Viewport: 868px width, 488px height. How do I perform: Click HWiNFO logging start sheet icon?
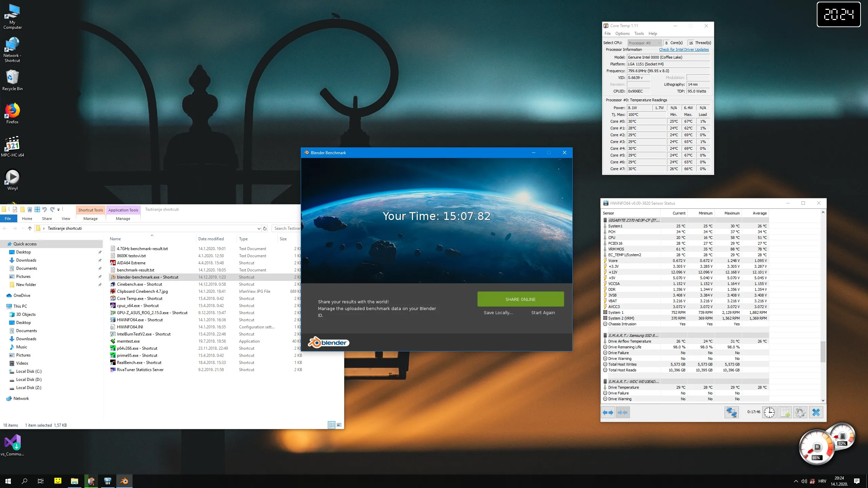(785, 412)
